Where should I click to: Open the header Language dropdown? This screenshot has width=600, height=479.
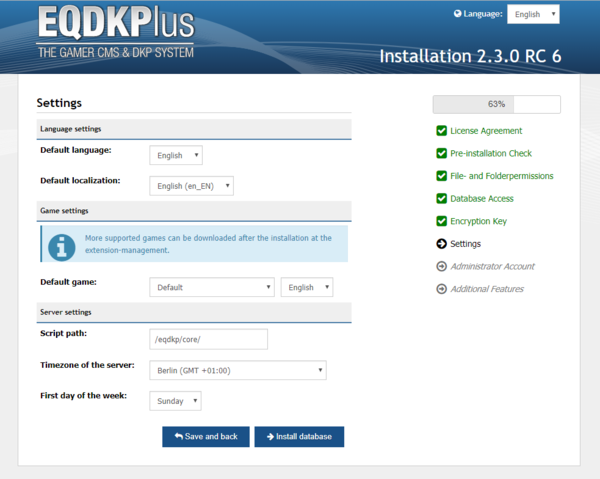pos(533,14)
